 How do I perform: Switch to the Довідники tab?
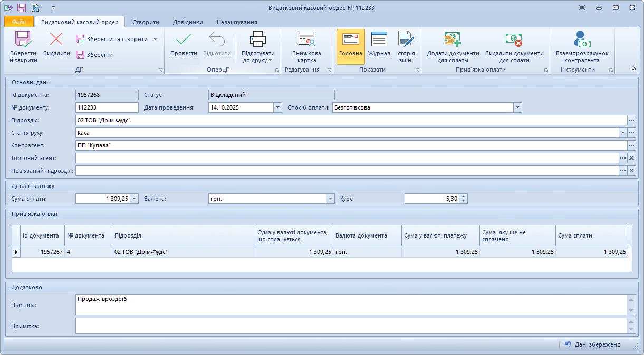click(x=187, y=22)
